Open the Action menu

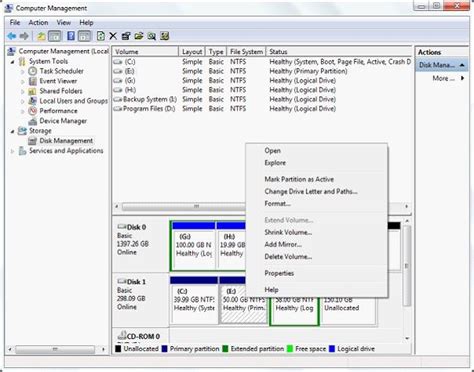38,23
